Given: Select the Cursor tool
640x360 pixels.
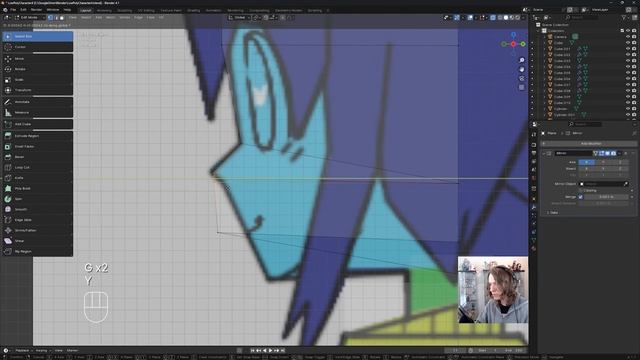Looking at the screenshot, I should 38,47.
